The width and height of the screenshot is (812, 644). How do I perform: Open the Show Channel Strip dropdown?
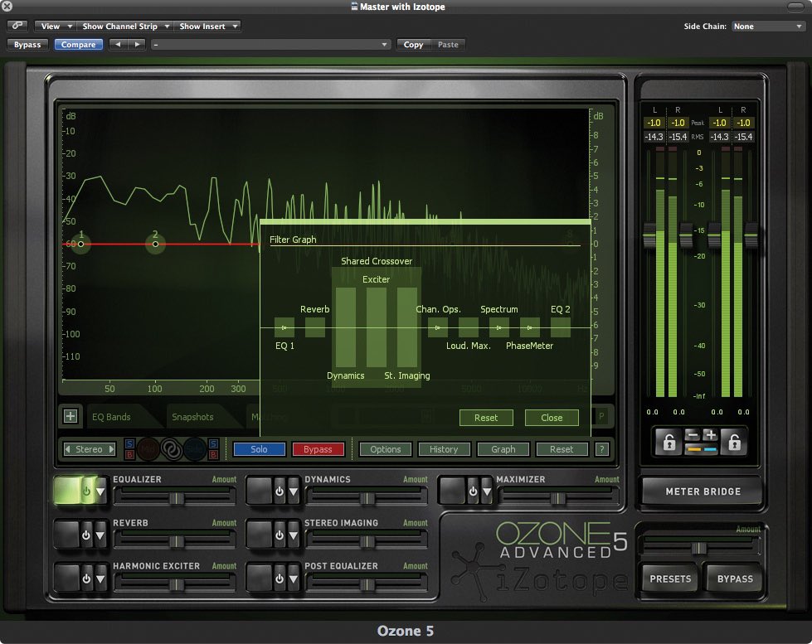124,26
